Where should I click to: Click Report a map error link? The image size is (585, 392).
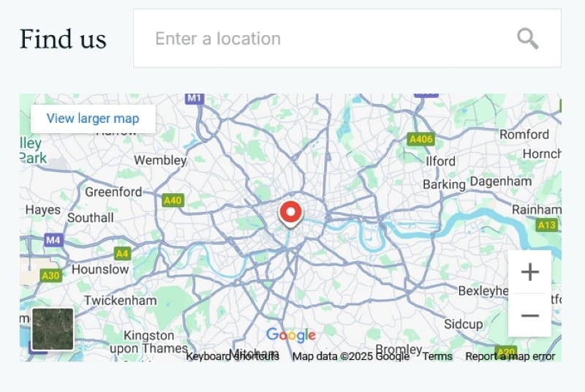coord(510,356)
